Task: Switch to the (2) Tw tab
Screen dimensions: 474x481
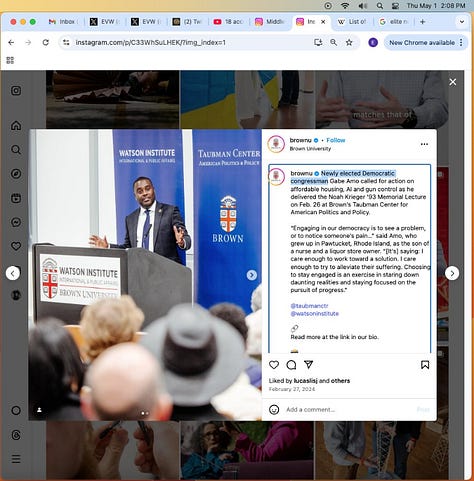Action: pyautogui.click(x=187, y=22)
